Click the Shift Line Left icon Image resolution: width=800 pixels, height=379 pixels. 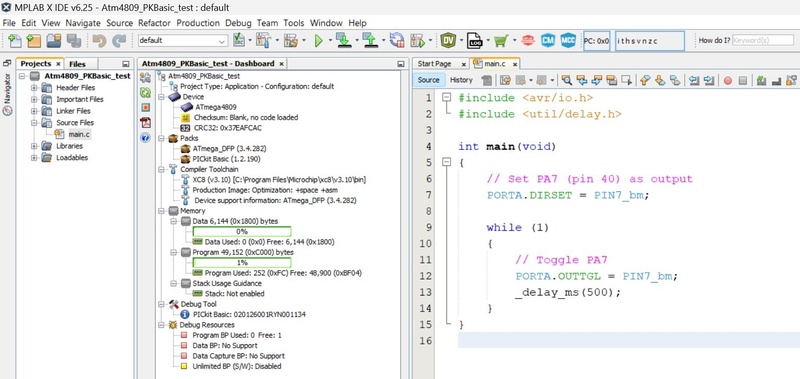pos(694,80)
